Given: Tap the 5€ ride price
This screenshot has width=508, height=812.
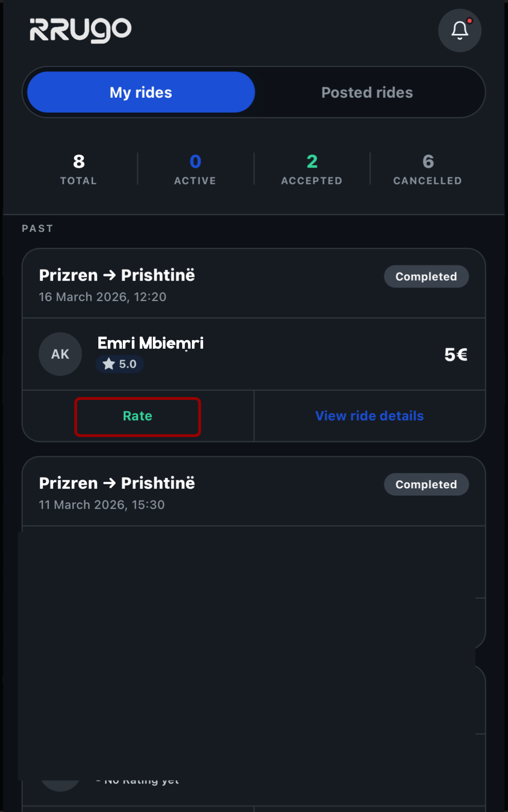Looking at the screenshot, I should (x=456, y=354).
